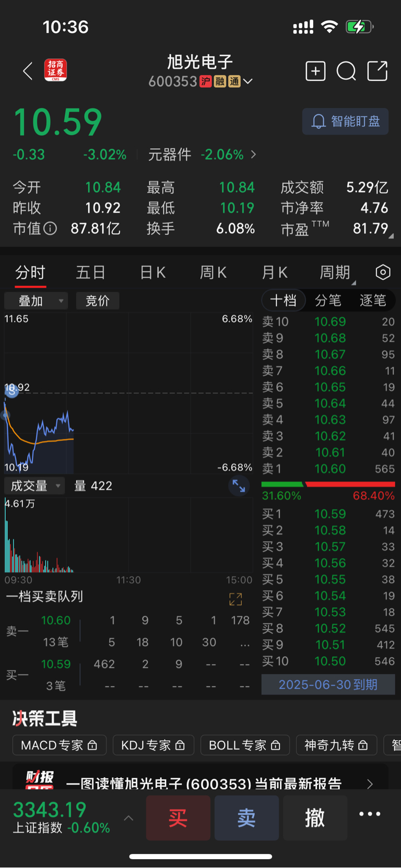
Task: Open more options three dots
Action: click(370, 814)
